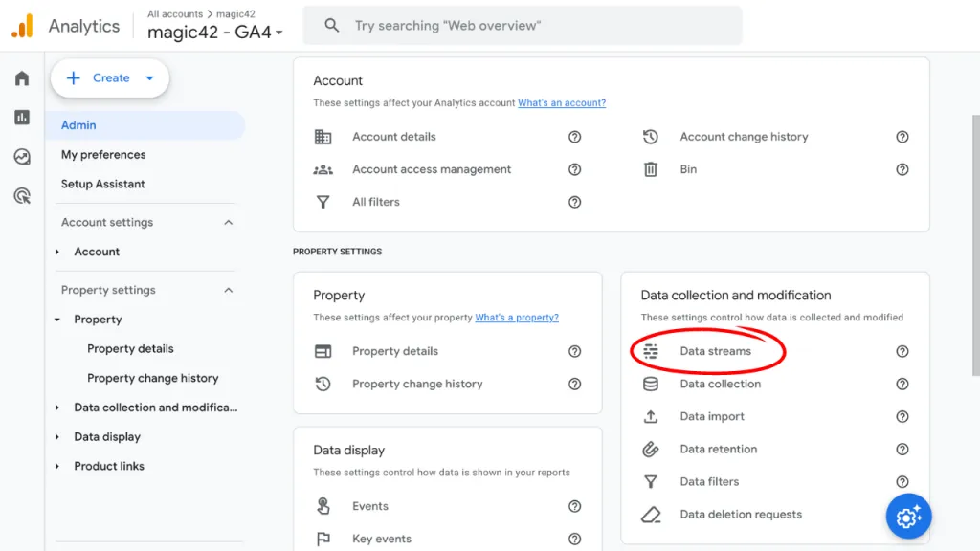This screenshot has height=551, width=980.
Task: Expand the Data display sidebar item
Action: coord(56,436)
